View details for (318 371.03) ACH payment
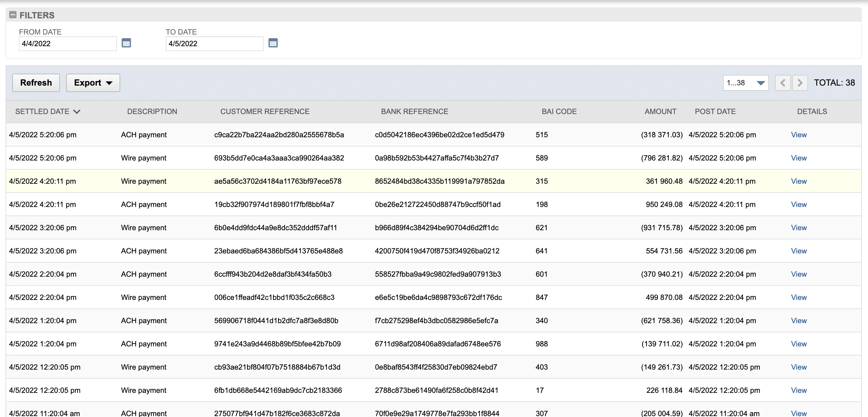The image size is (868, 417). click(799, 135)
